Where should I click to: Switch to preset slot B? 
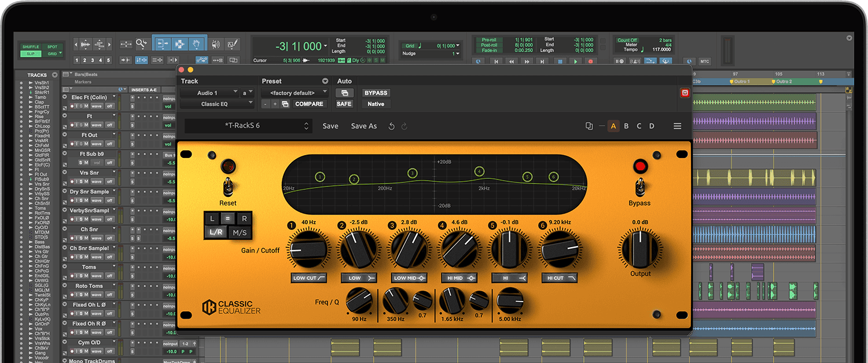pos(627,126)
